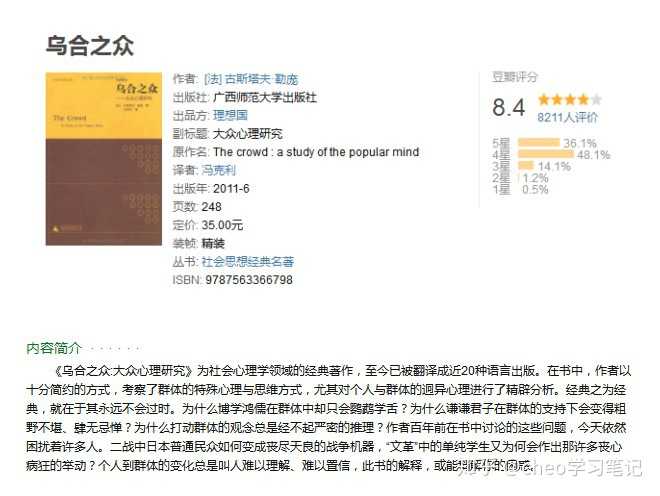Click the 乌合之众 page title

tap(90, 45)
